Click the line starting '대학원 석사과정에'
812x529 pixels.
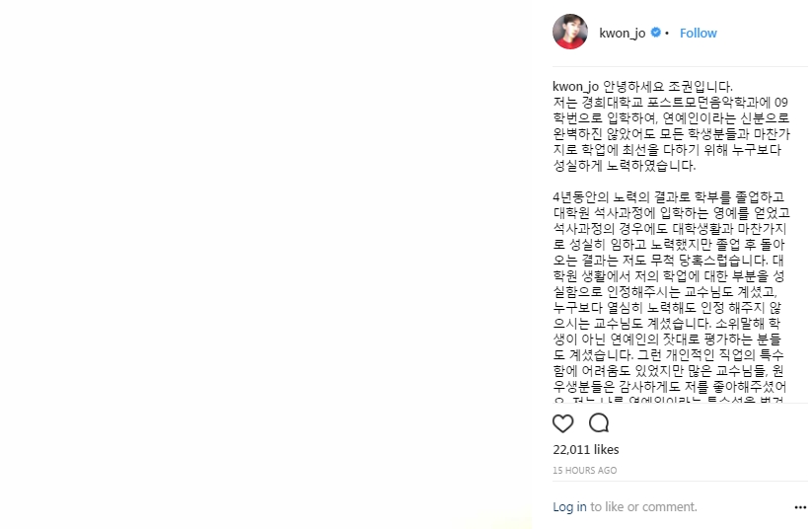click(671, 213)
